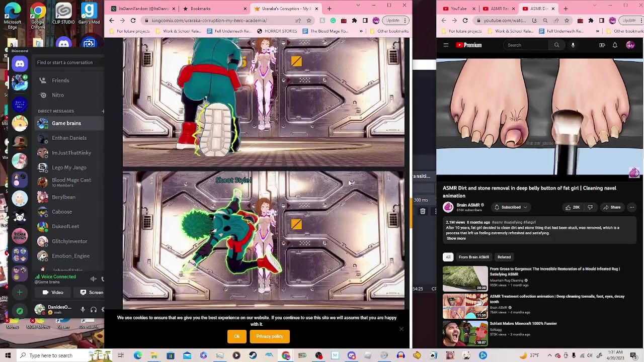644x362 pixels.
Task: Toggle Discord noise suppression icon
Action: [x=93, y=279]
